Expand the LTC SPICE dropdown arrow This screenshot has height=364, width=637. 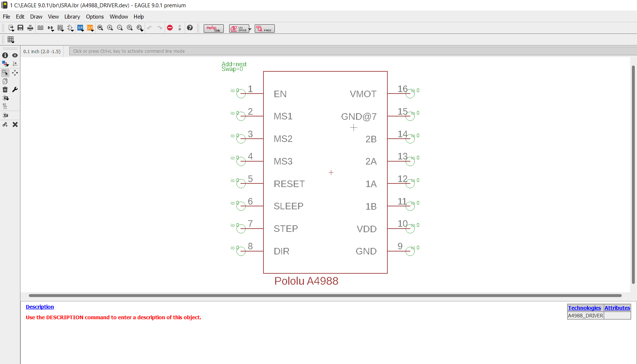click(250, 29)
